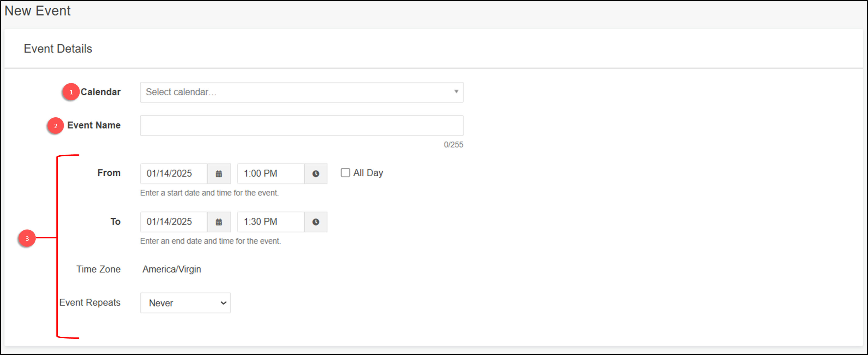Image resolution: width=868 pixels, height=355 pixels.
Task: Click the From date field showing 01/14/2025
Action: click(173, 174)
